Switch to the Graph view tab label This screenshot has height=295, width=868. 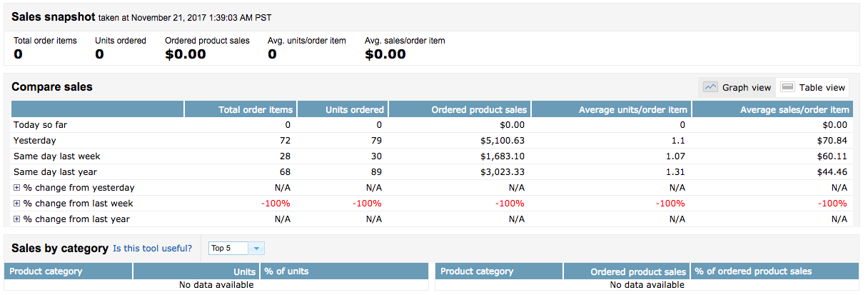pos(747,88)
